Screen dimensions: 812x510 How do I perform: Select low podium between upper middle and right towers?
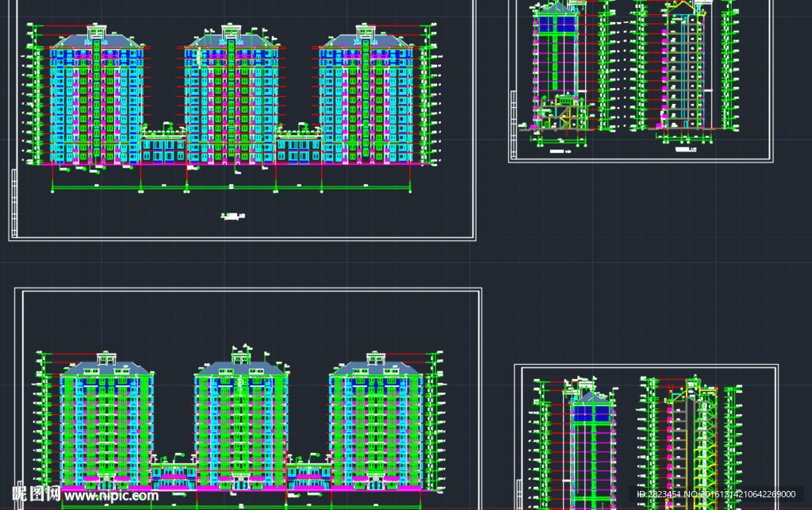[299, 147]
